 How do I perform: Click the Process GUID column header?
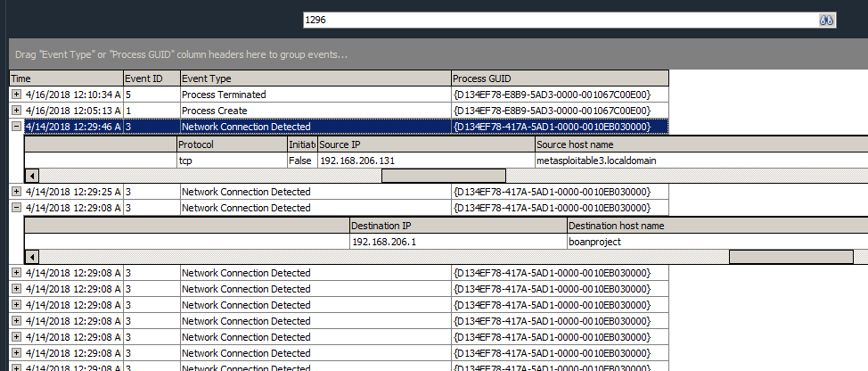click(x=561, y=78)
